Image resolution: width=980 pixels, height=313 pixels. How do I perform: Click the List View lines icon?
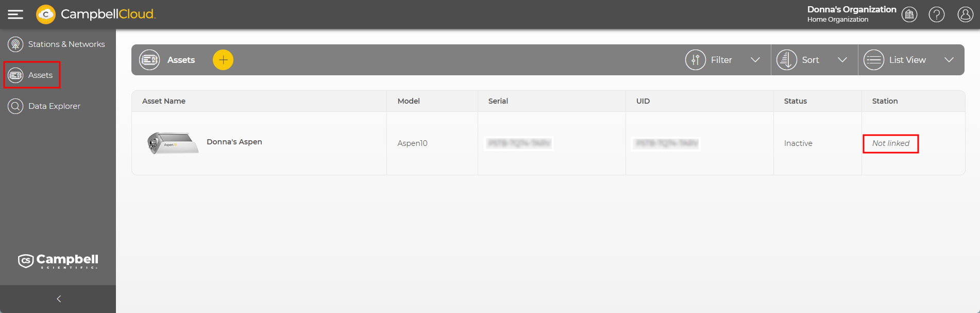click(874, 60)
